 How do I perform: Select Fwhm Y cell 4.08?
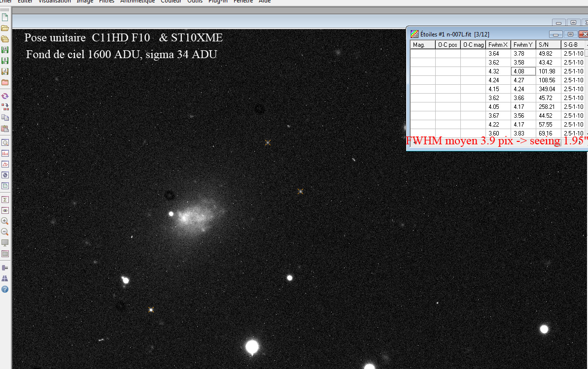[x=523, y=71]
